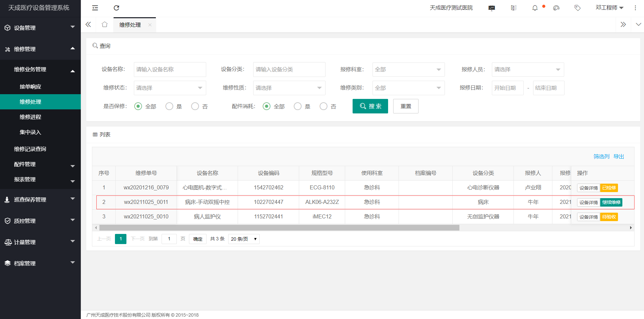Click 待验收 button for wx20211025_0010
This screenshot has height=319, width=644.
609,217
